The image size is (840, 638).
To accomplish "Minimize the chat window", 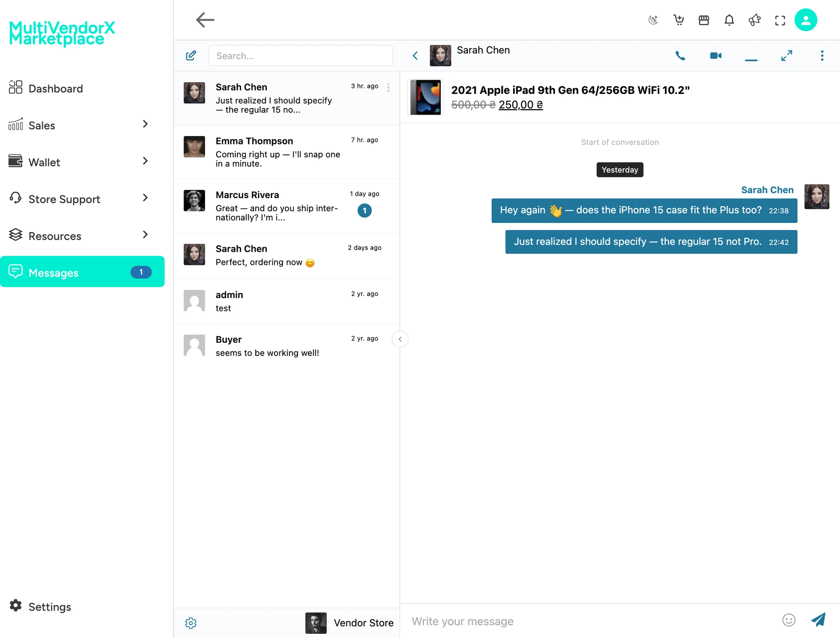I will tap(751, 60).
